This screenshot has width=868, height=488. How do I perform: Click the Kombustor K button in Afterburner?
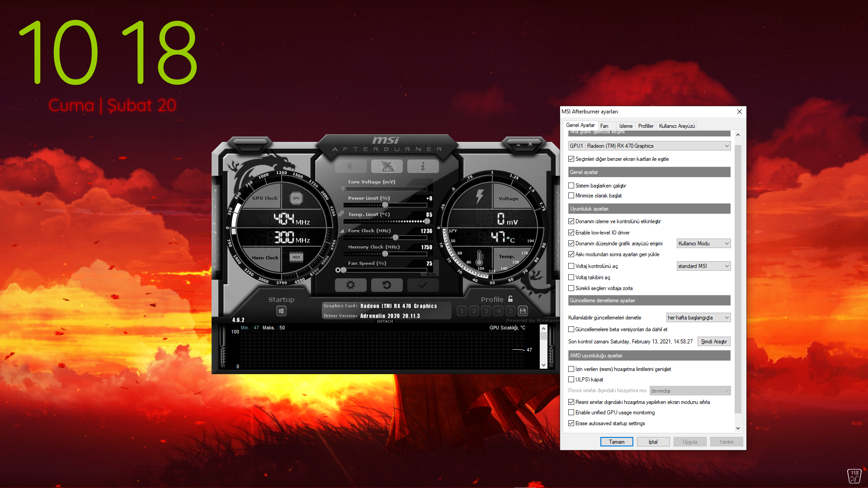tap(350, 166)
